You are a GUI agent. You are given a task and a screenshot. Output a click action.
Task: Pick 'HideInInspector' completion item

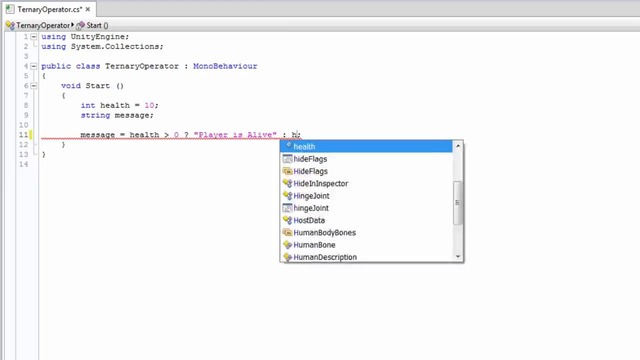point(366,183)
